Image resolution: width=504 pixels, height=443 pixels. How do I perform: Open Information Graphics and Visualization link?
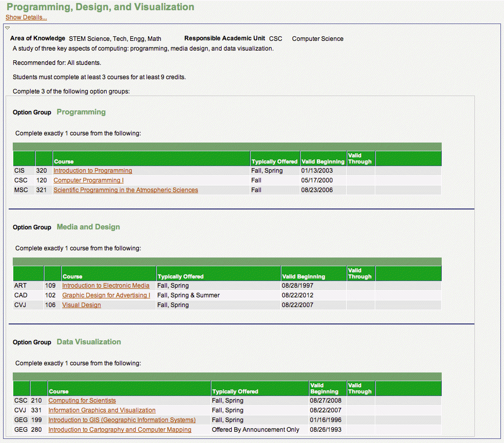[102, 410]
